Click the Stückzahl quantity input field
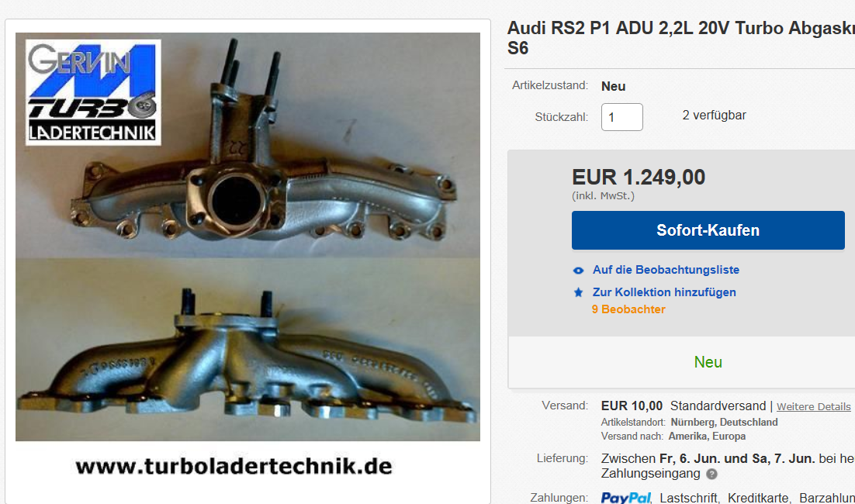The image size is (855, 504). [621, 117]
